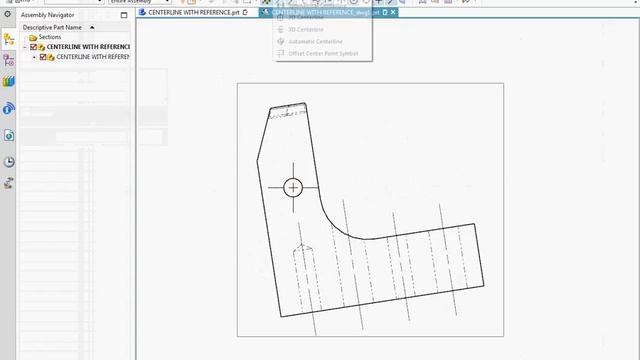Choose 3D Centerline from the menu
Screen dimensions: 640x360
pos(305,29)
